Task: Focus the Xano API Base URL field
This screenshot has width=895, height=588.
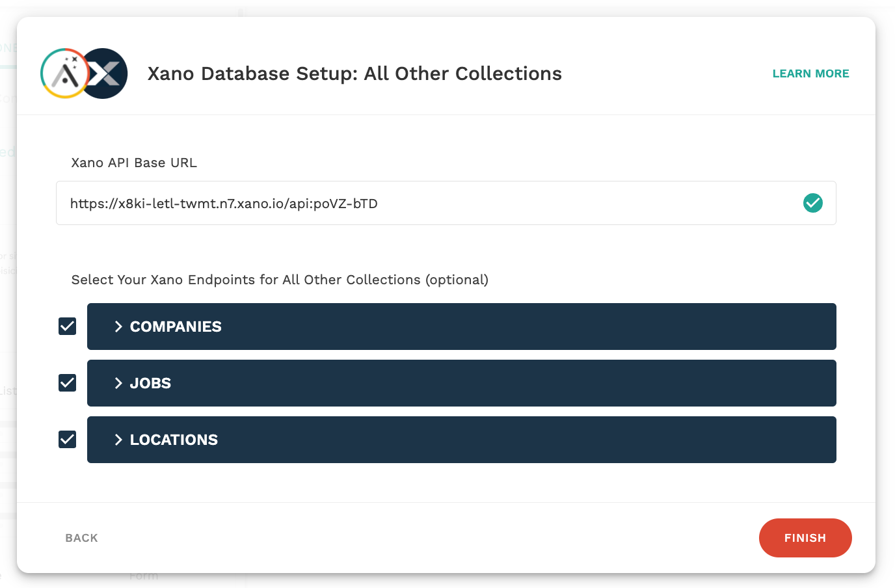Action: [429, 203]
